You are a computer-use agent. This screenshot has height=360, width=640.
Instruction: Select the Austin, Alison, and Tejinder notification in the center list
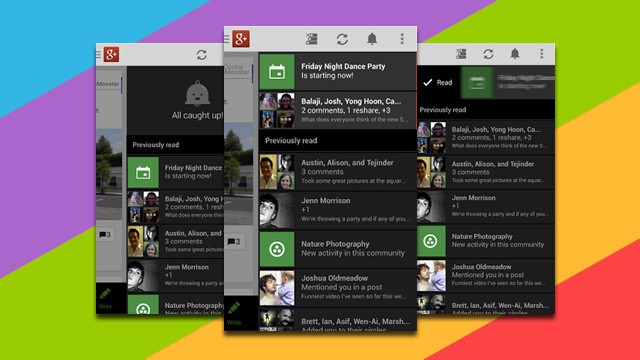[x=338, y=171]
